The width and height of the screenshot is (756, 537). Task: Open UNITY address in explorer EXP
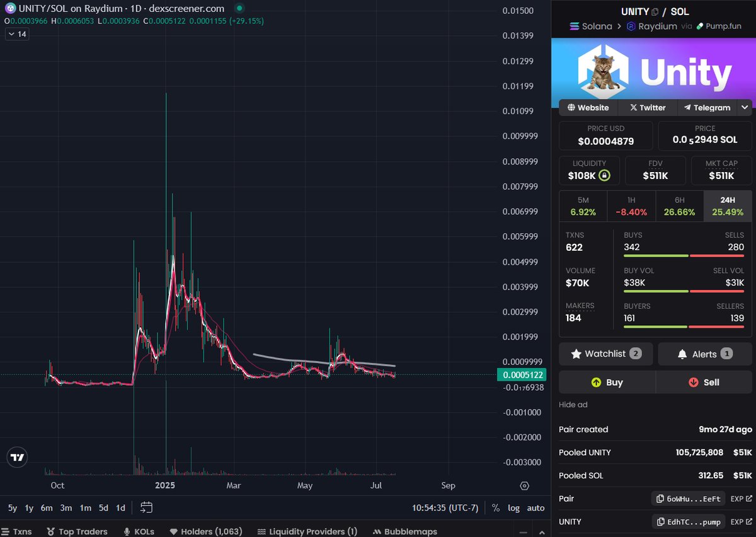tap(742, 522)
